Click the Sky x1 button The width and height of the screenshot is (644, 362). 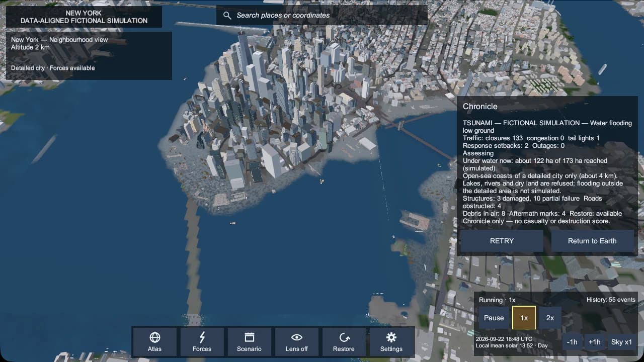[x=622, y=342]
